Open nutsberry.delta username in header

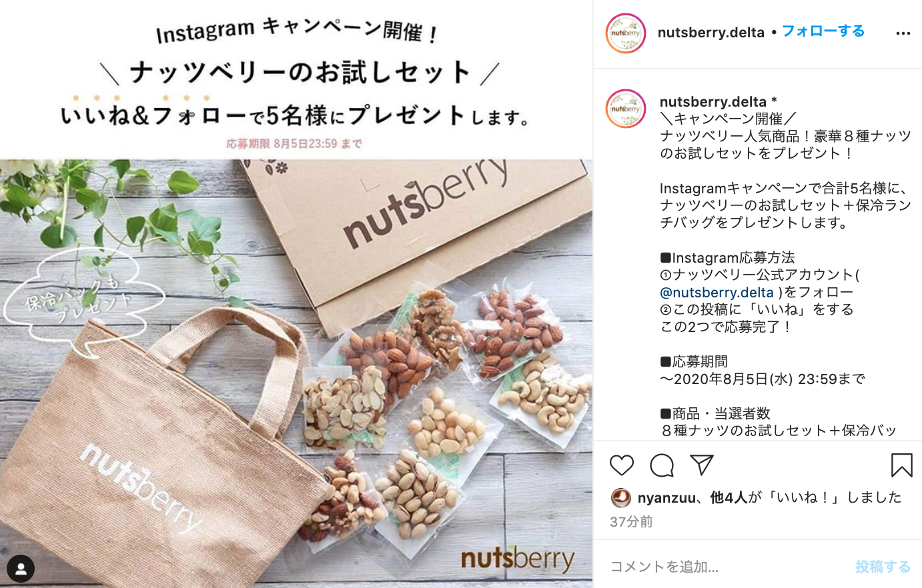click(711, 33)
